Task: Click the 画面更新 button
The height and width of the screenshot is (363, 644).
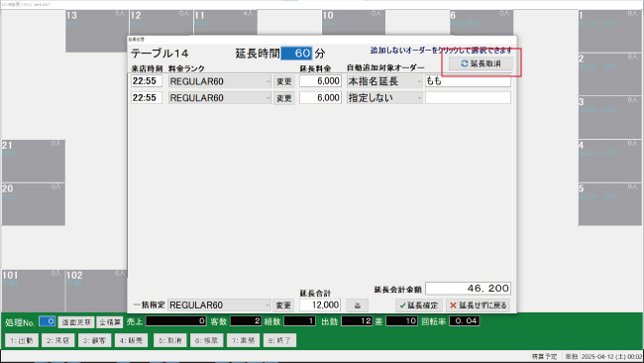Action: 76,322
